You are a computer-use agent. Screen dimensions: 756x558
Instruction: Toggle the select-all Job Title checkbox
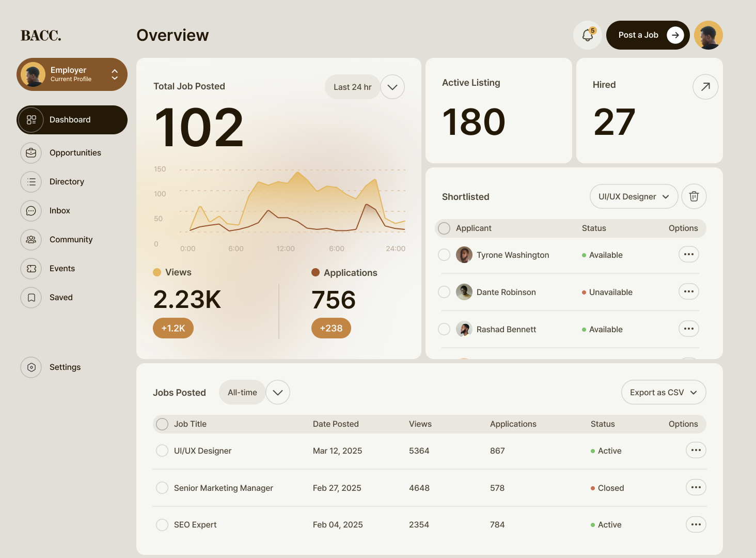(x=162, y=424)
